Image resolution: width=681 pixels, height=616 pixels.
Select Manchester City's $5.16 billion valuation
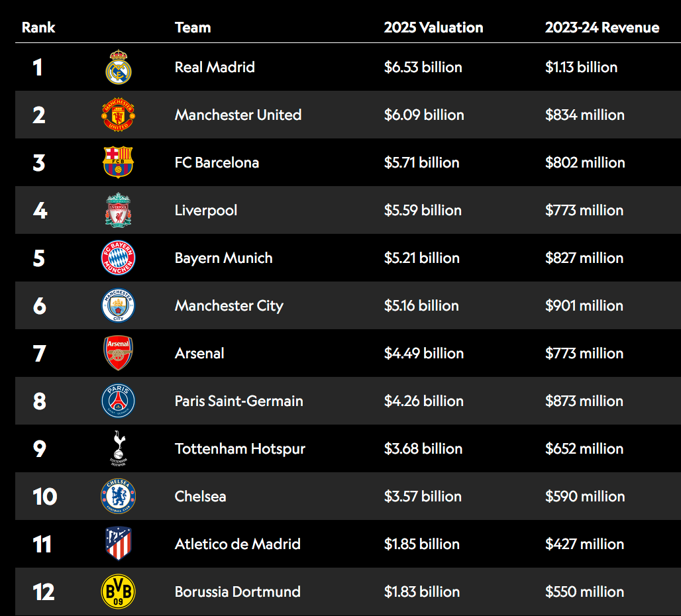coord(421,305)
